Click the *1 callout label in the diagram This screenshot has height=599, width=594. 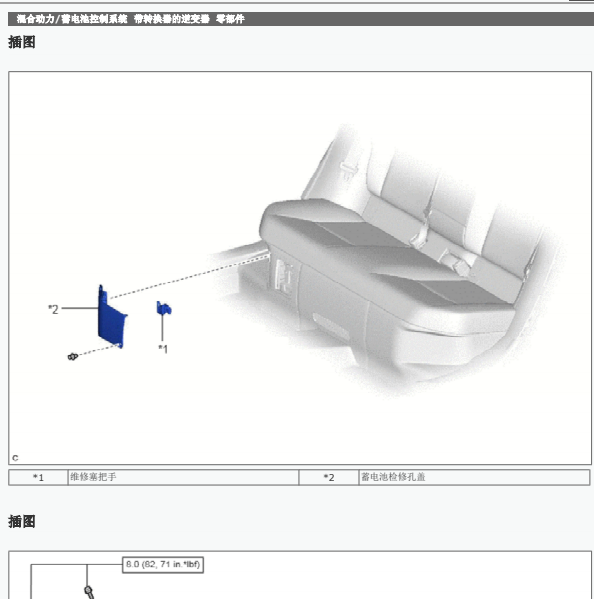point(163,349)
